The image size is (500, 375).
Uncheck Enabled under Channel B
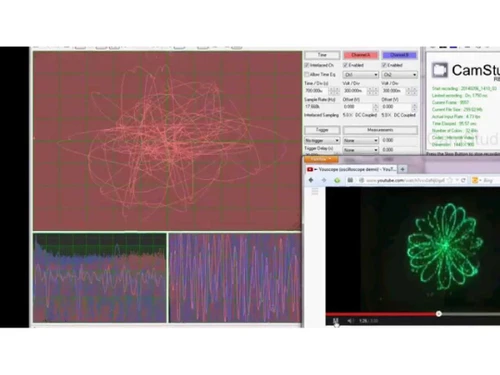click(x=384, y=65)
